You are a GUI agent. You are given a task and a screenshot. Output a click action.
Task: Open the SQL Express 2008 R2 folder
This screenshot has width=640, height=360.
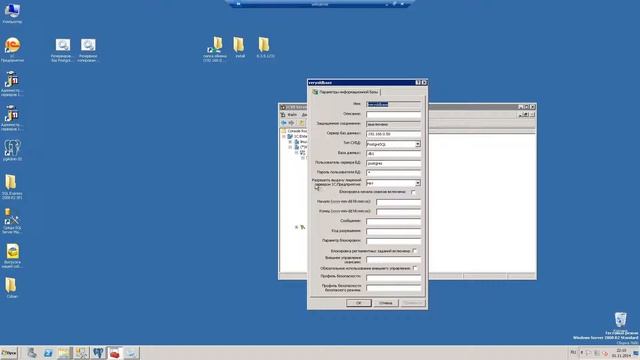[11, 187]
